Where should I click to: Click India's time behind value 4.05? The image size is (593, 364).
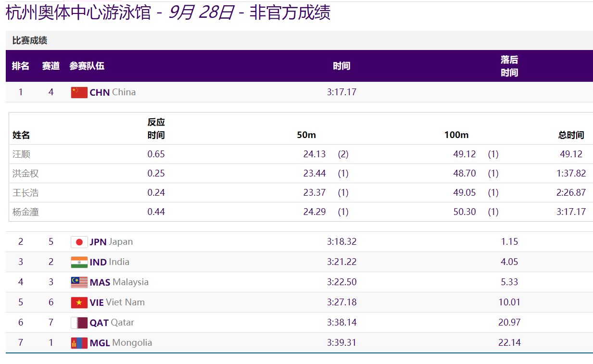click(509, 262)
